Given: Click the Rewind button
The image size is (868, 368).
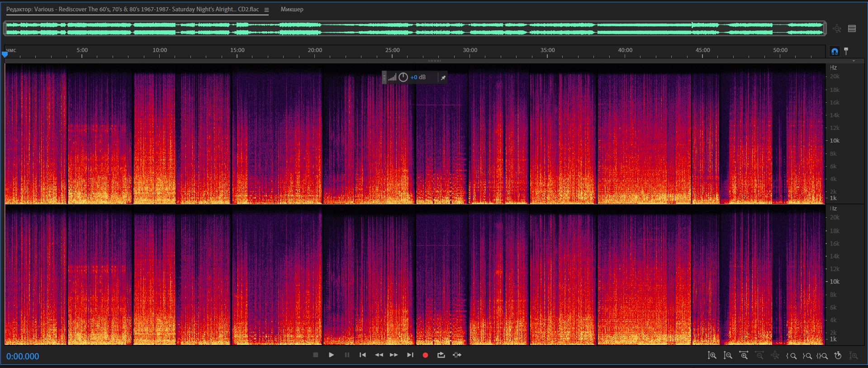Looking at the screenshot, I should tap(379, 355).
